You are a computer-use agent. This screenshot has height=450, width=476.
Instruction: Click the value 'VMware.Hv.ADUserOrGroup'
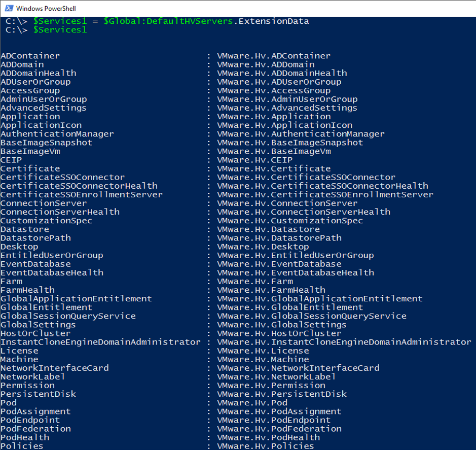point(279,82)
